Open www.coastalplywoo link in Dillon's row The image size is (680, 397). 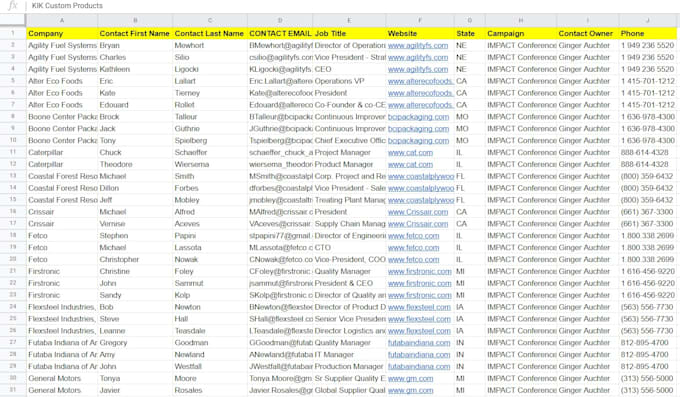[421, 188]
